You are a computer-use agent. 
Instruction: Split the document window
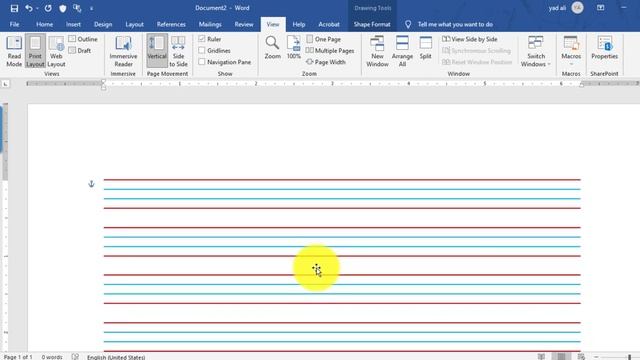[425, 48]
